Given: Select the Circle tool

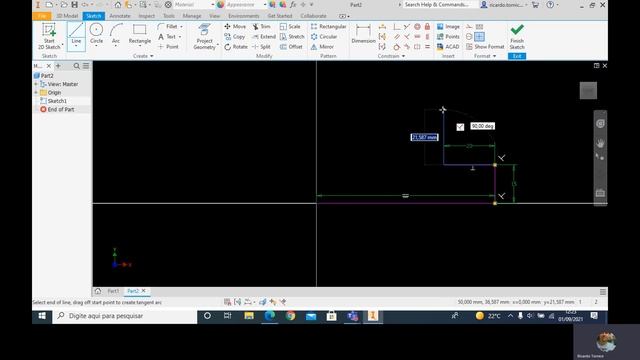Looking at the screenshot, I should (96, 33).
